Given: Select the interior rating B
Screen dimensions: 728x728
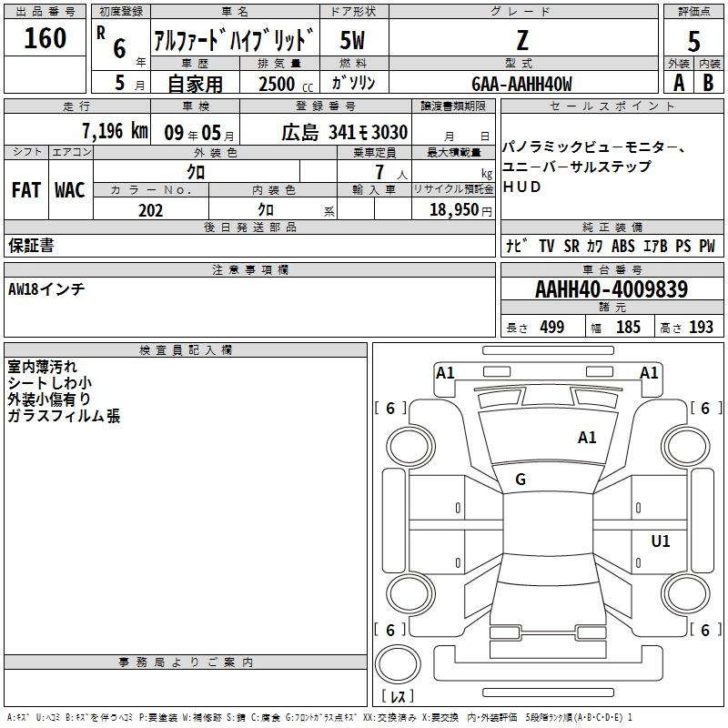Looking at the screenshot, I should (709, 83).
